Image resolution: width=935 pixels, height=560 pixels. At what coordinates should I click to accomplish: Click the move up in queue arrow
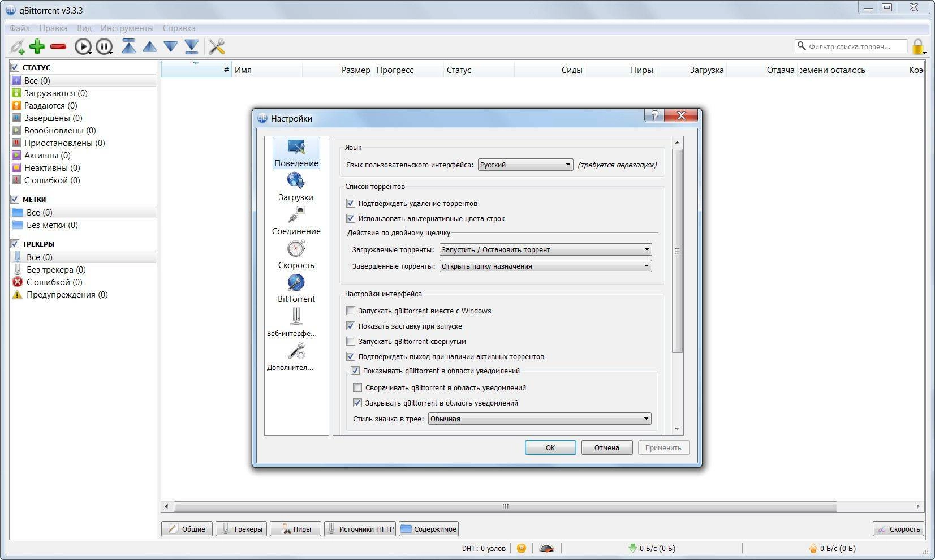coord(149,46)
